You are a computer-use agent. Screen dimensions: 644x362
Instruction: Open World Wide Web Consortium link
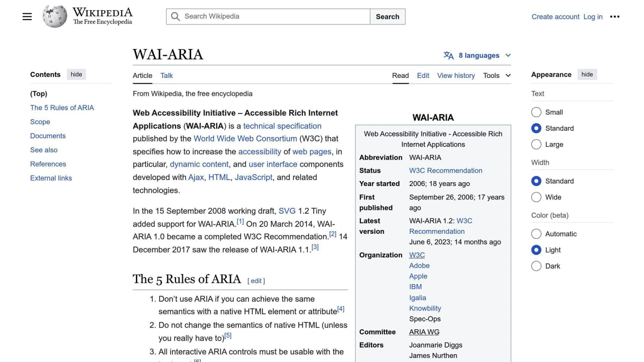[x=245, y=139]
